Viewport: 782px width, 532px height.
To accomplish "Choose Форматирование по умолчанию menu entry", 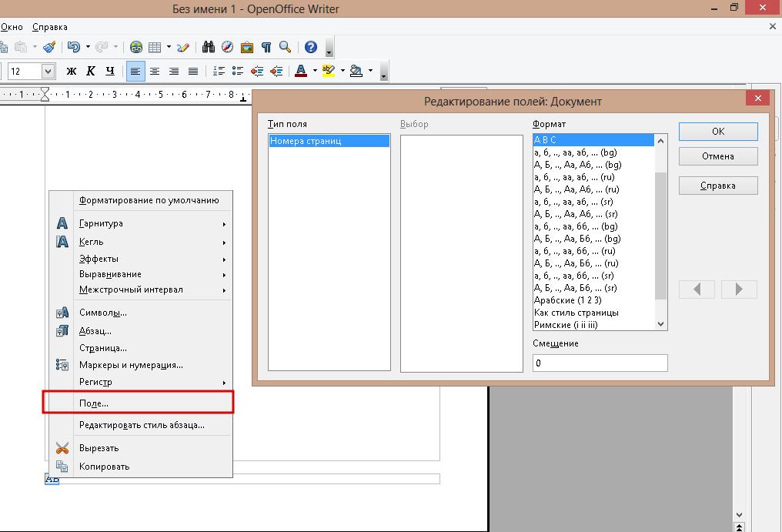I will click(x=149, y=200).
